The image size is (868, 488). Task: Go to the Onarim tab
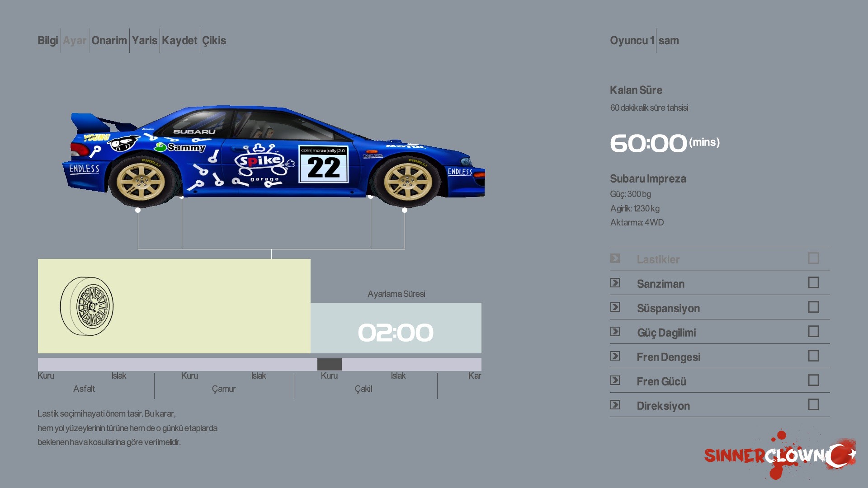point(109,41)
